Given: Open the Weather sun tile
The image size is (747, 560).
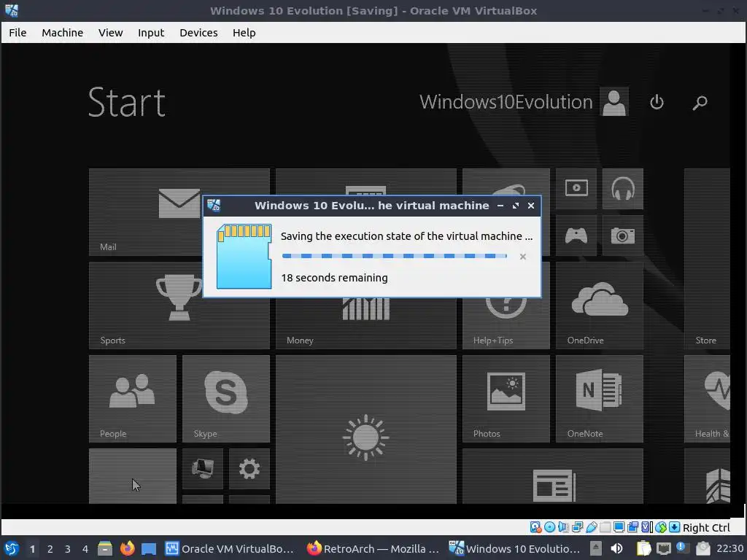Looking at the screenshot, I should pos(366,429).
